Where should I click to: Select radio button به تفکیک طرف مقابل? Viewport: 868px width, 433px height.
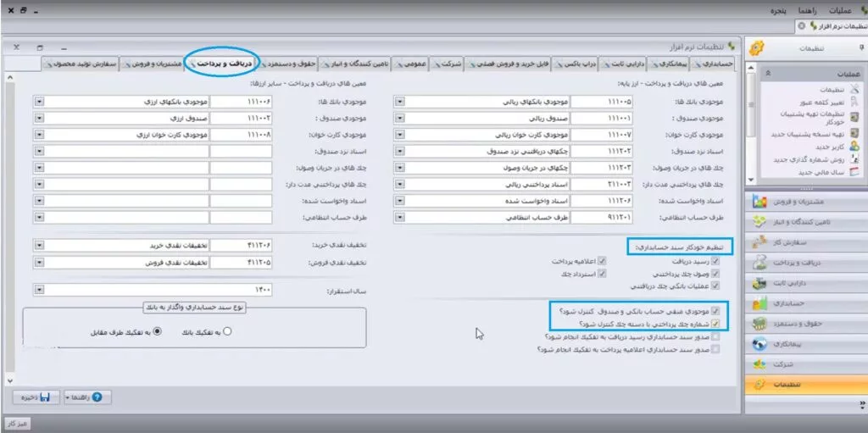[x=157, y=331]
